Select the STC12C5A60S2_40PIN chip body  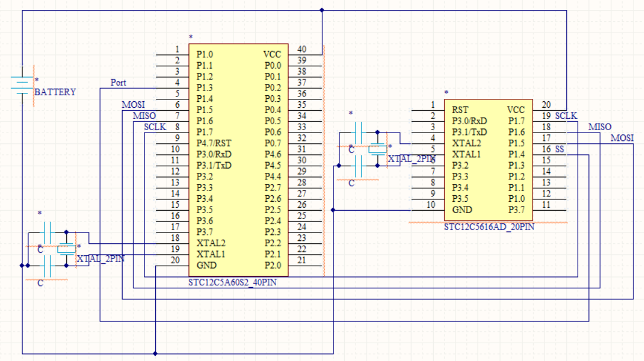[x=238, y=160]
